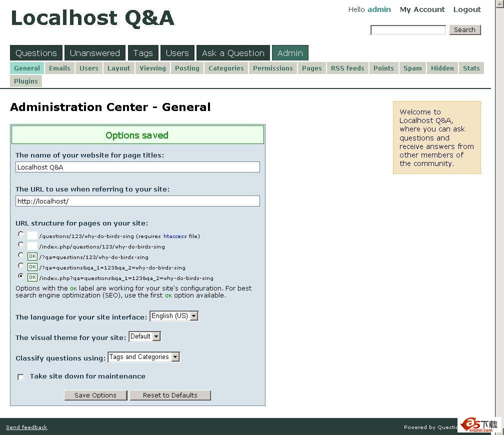504x435 pixels.
Task: Open the htaccess file link
Action: coord(175,236)
